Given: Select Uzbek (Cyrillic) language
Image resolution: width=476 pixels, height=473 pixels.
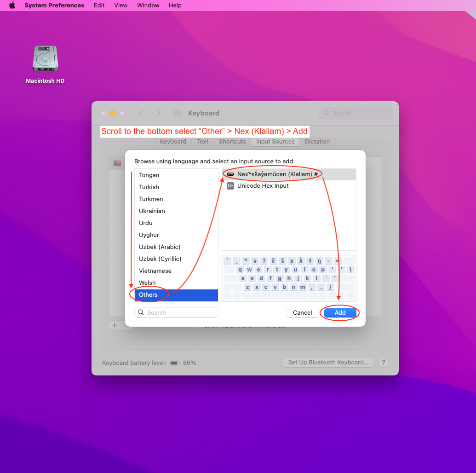Looking at the screenshot, I should [x=176, y=259].
